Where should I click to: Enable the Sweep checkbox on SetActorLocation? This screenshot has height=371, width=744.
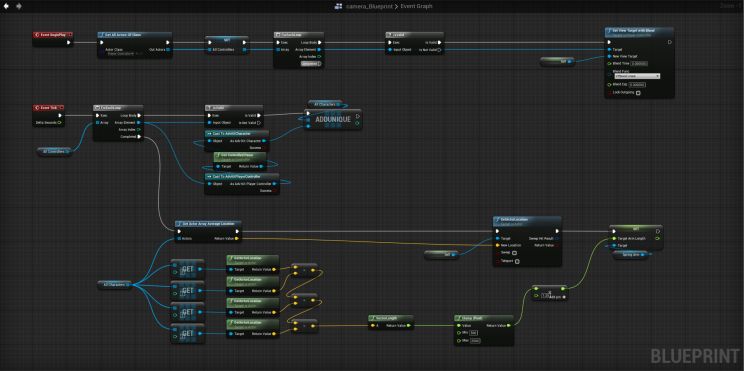pos(514,253)
